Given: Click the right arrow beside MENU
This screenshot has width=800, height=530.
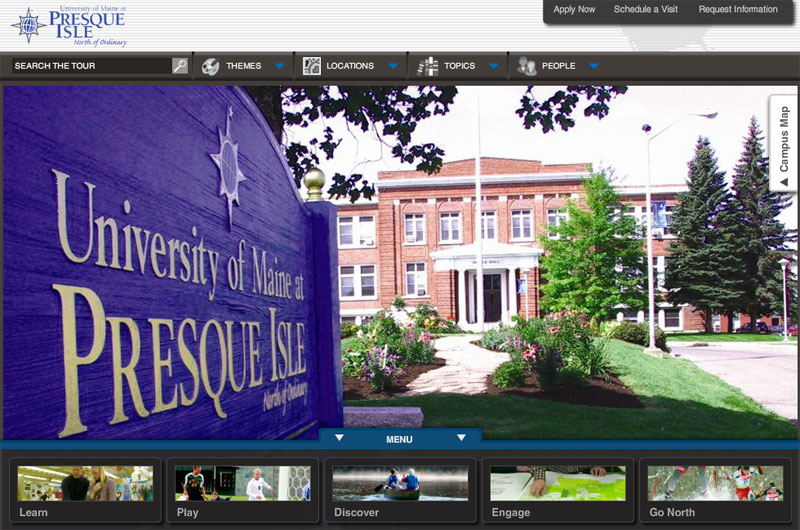Looking at the screenshot, I should click(461, 438).
